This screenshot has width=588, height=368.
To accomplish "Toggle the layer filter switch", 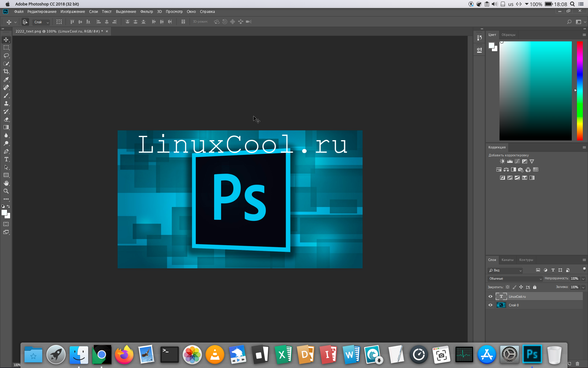I will [584, 270].
